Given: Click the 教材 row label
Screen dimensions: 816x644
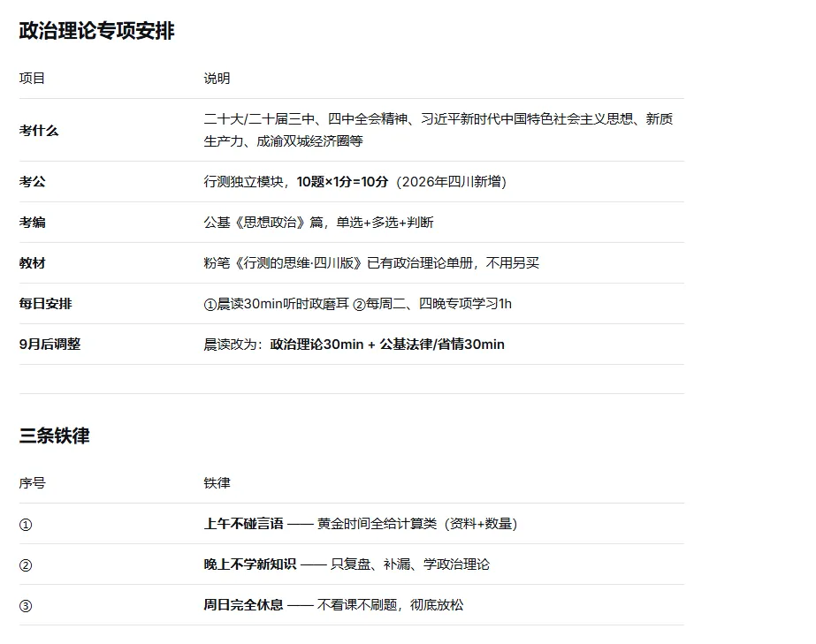Looking at the screenshot, I should (32, 262).
